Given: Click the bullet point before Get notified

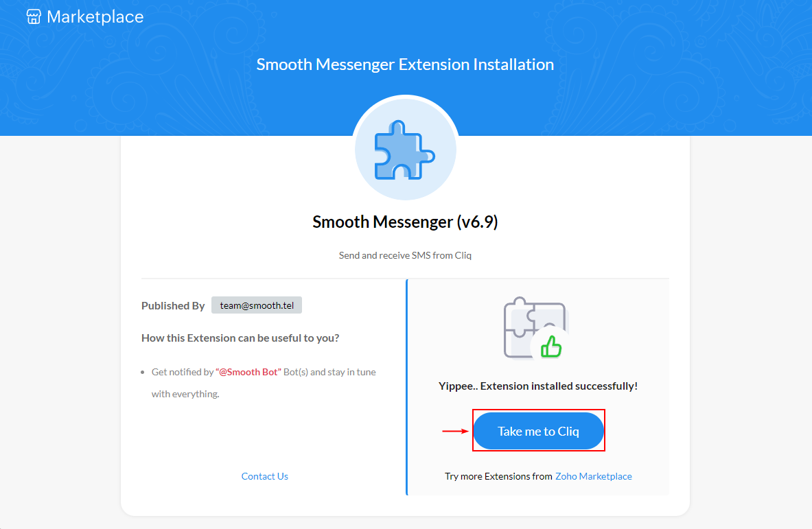Looking at the screenshot, I should point(143,372).
